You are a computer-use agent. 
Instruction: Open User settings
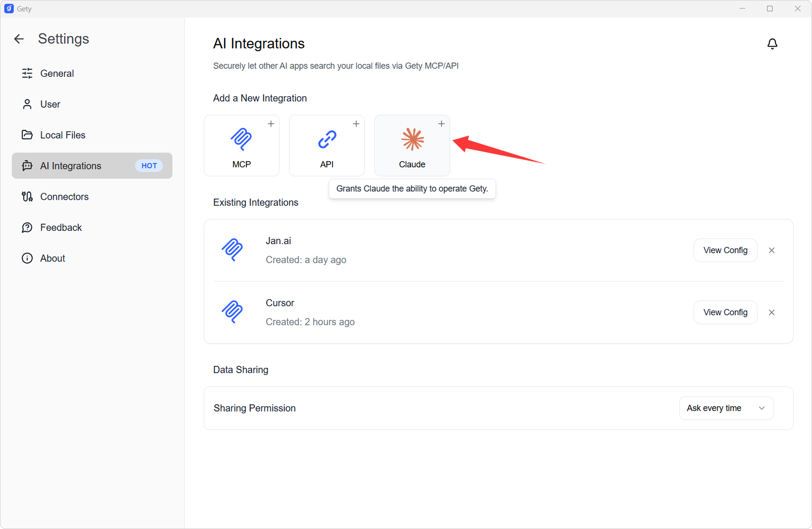(x=92, y=104)
